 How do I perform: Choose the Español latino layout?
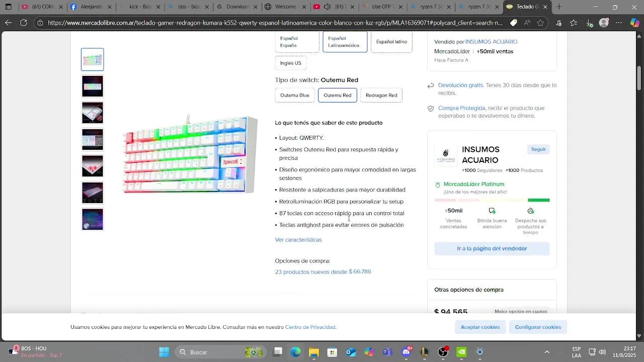[391, 42]
